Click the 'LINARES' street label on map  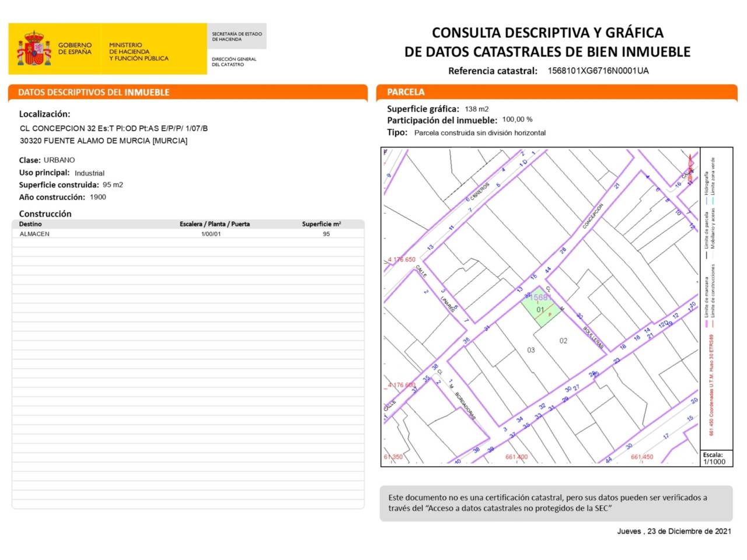click(x=448, y=304)
